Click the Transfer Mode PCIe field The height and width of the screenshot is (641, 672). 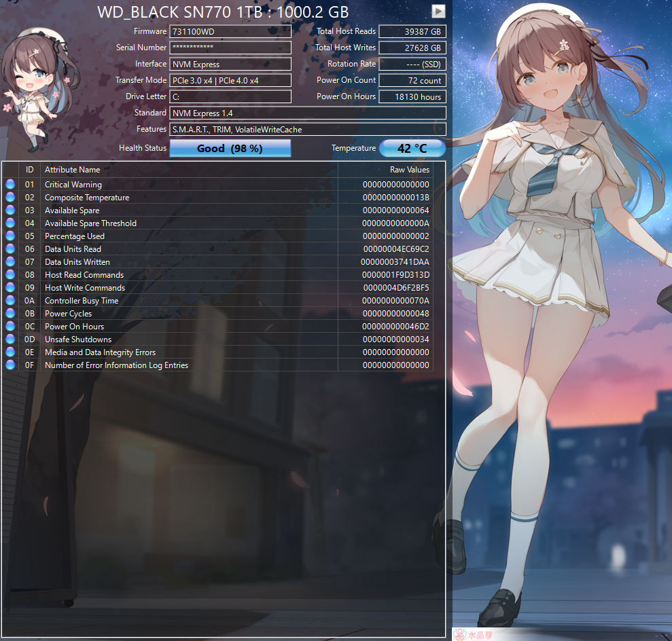point(230,81)
